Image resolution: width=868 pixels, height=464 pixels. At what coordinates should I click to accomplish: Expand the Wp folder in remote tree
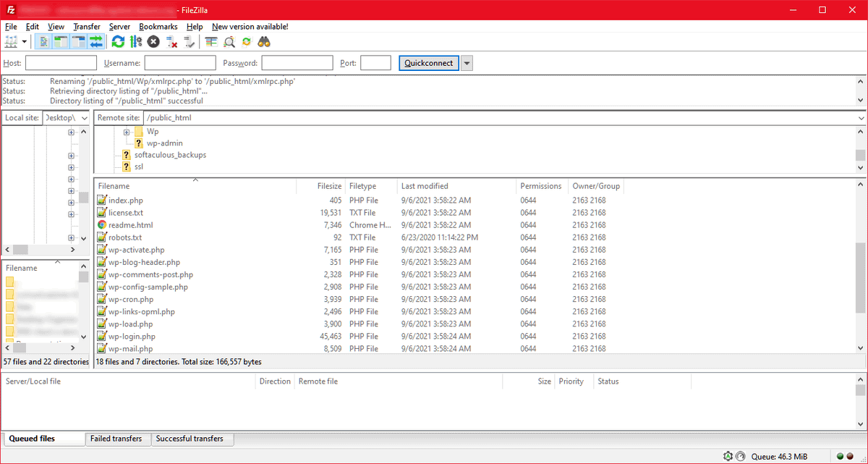click(x=127, y=132)
